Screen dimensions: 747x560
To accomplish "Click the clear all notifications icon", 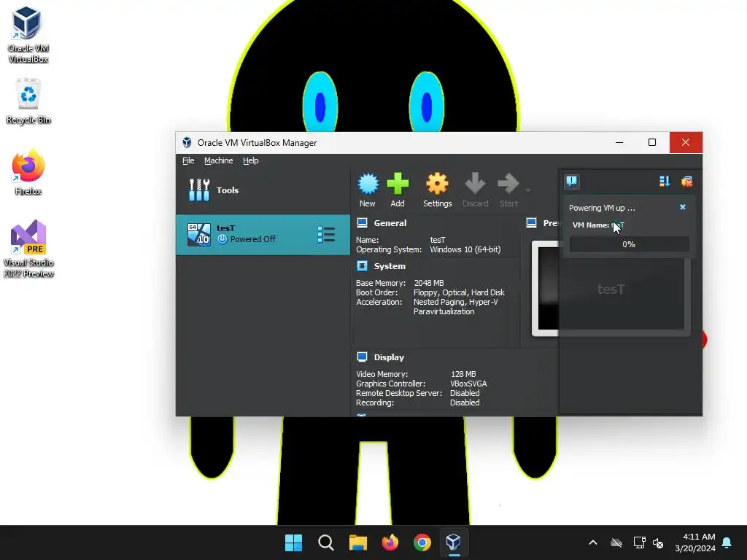I will click(686, 182).
